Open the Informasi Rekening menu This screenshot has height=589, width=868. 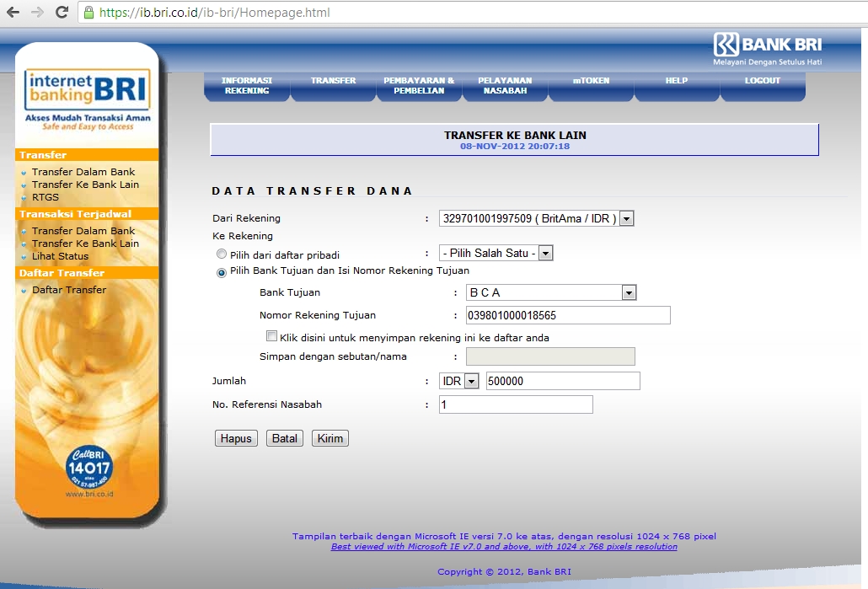pos(247,86)
